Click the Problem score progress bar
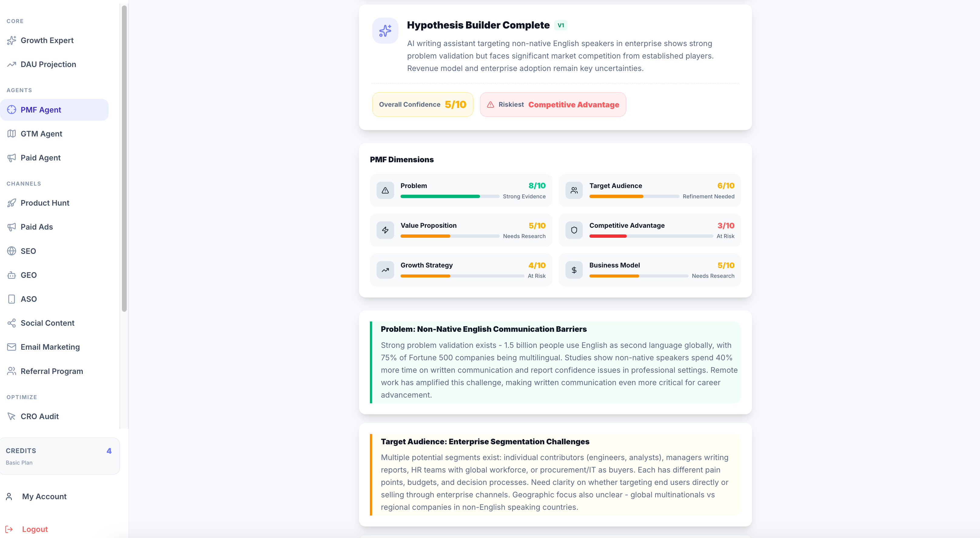 [x=450, y=196]
